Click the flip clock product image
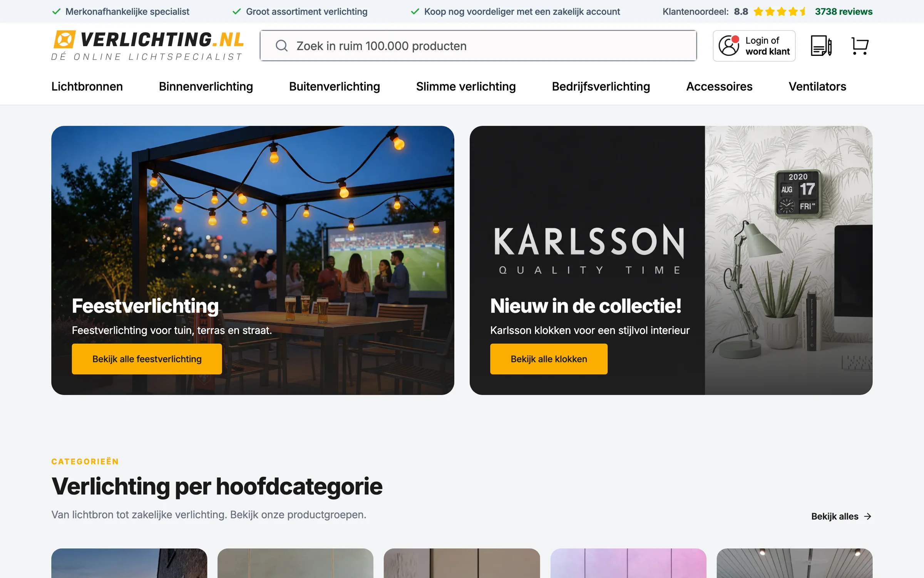Screen dimensions: 924x578 pos(798,193)
